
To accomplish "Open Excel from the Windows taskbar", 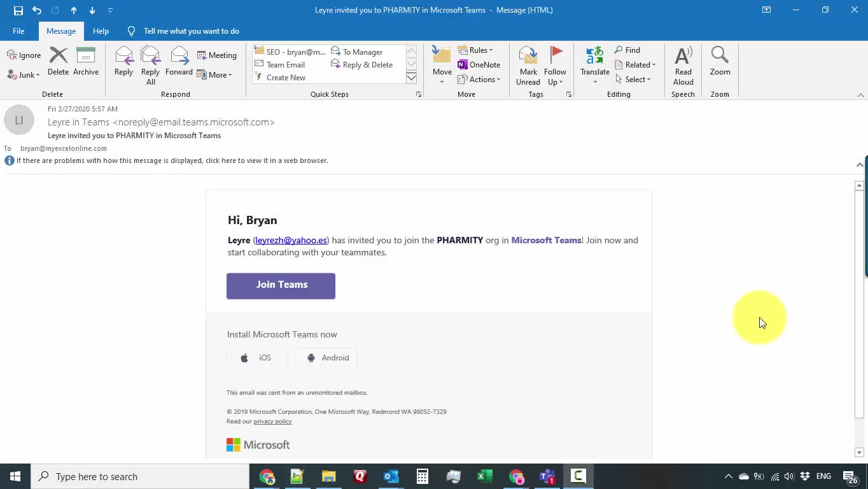I will pyautogui.click(x=484, y=476).
